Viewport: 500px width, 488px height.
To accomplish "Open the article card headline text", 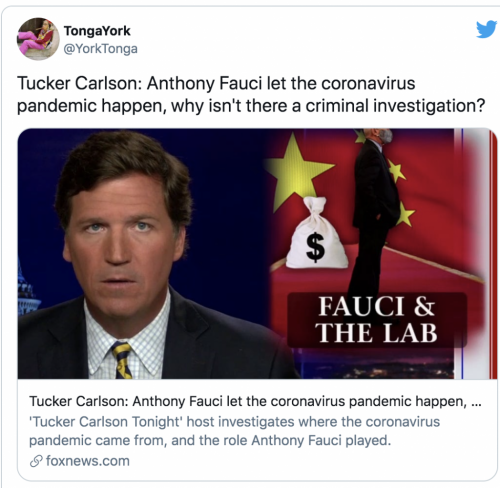I will point(255,401).
